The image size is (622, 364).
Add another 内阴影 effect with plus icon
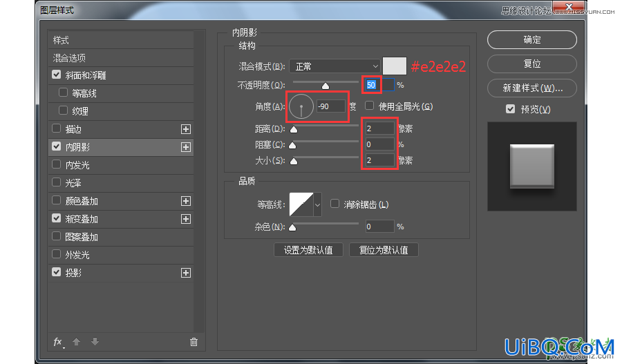pos(186,147)
